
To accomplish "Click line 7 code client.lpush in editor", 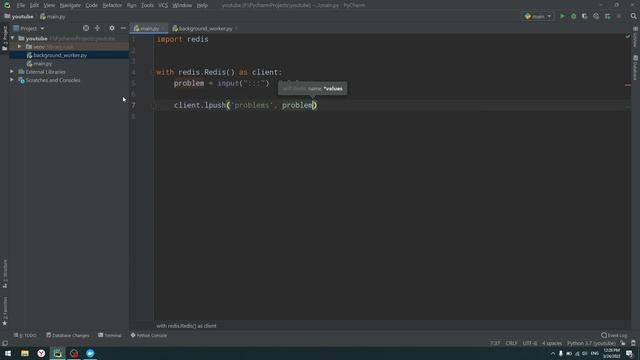I will [245, 105].
